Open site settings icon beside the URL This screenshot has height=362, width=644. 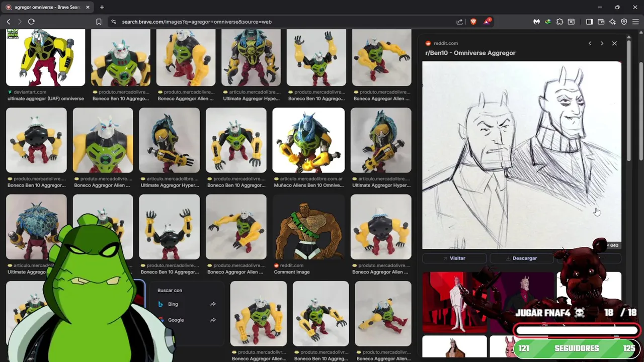113,22
